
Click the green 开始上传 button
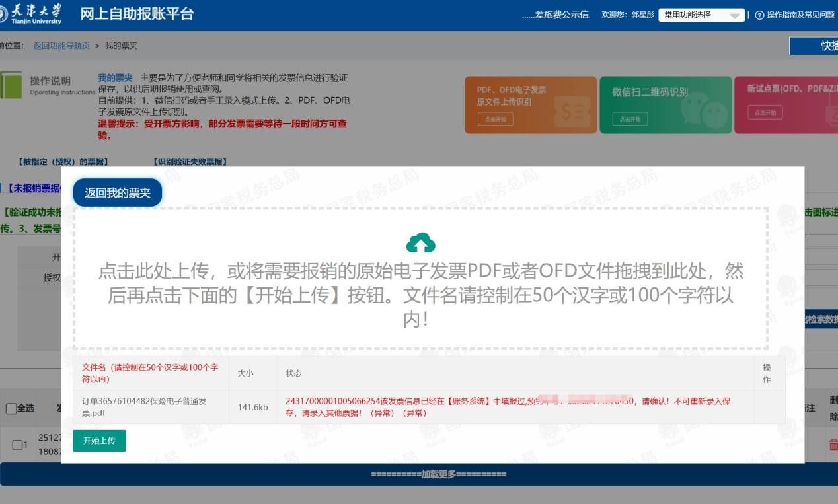tap(99, 441)
